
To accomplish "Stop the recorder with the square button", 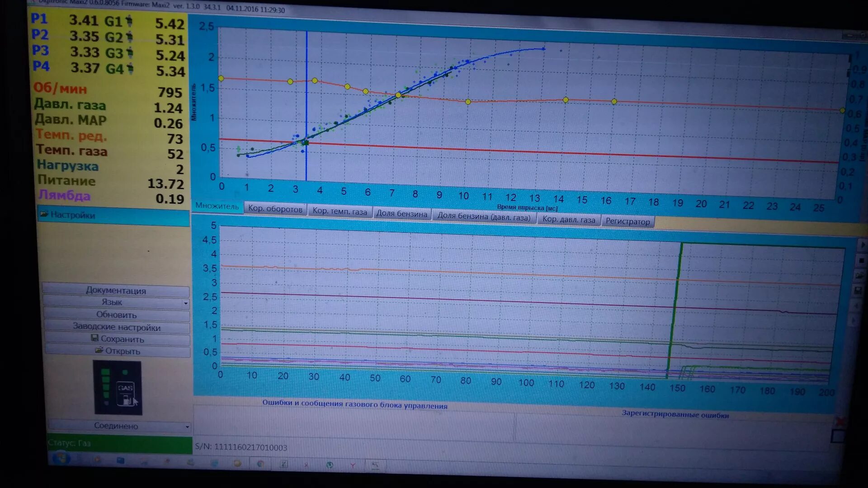I will coord(861,261).
